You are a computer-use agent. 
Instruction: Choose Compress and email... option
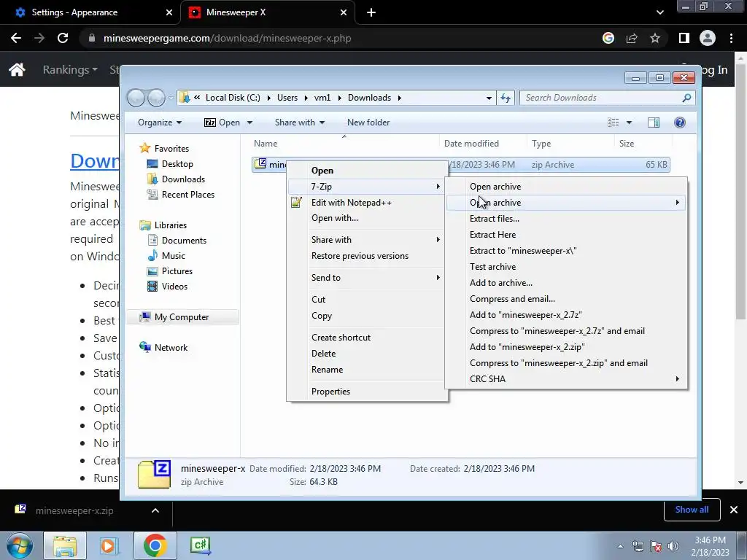point(512,299)
